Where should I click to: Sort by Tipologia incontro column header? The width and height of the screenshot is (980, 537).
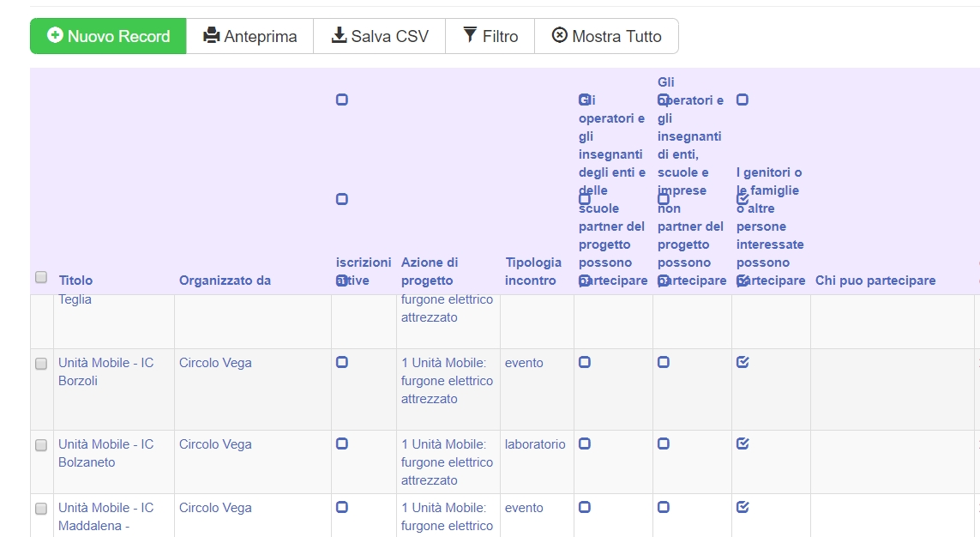pos(533,271)
